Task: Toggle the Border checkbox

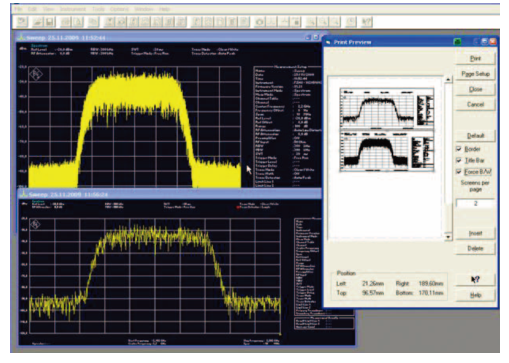Action: coord(459,149)
